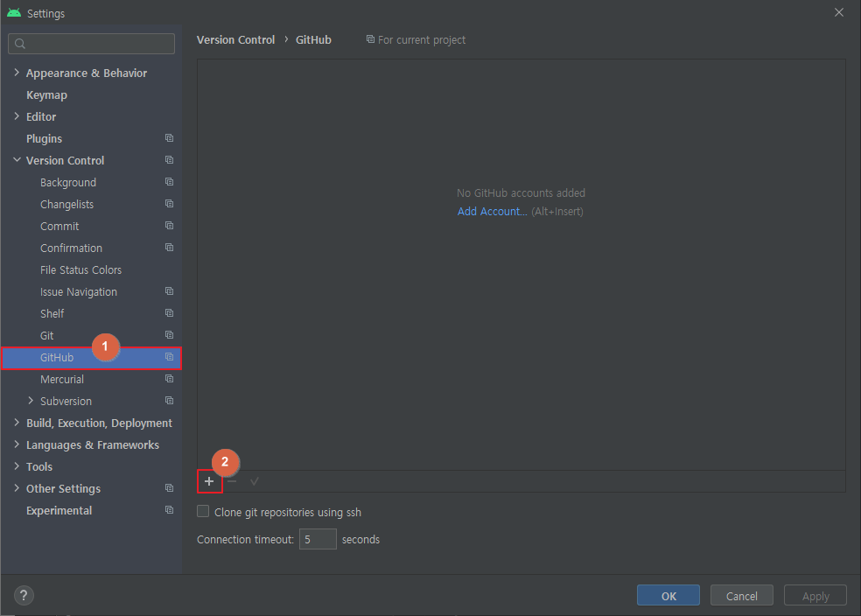Open the help question mark button
The image size is (861, 616).
coord(24,595)
